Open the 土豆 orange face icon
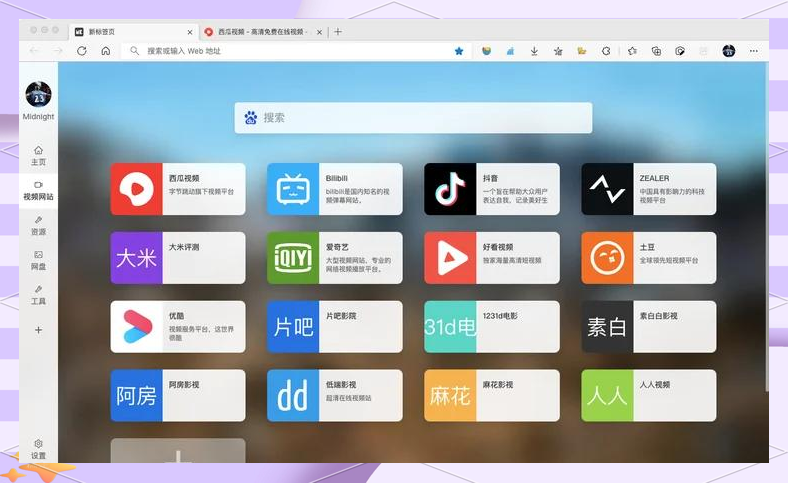The height and width of the screenshot is (483, 788). [x=607, y=258]
